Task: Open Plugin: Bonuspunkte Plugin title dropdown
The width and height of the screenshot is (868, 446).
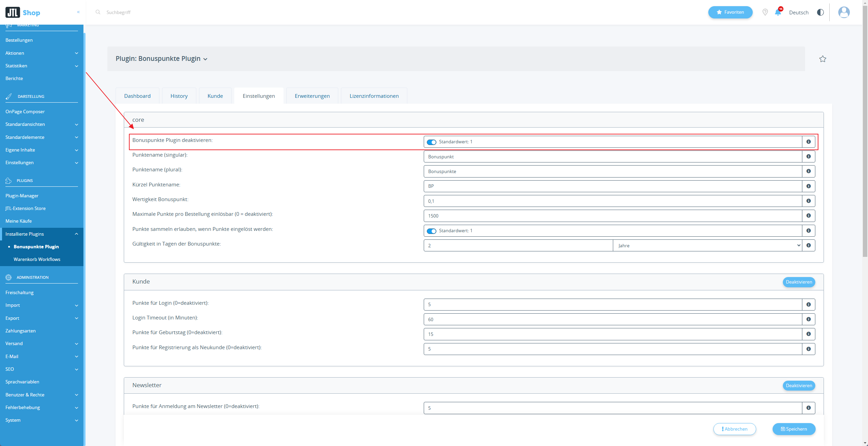Action: [161, 58]
